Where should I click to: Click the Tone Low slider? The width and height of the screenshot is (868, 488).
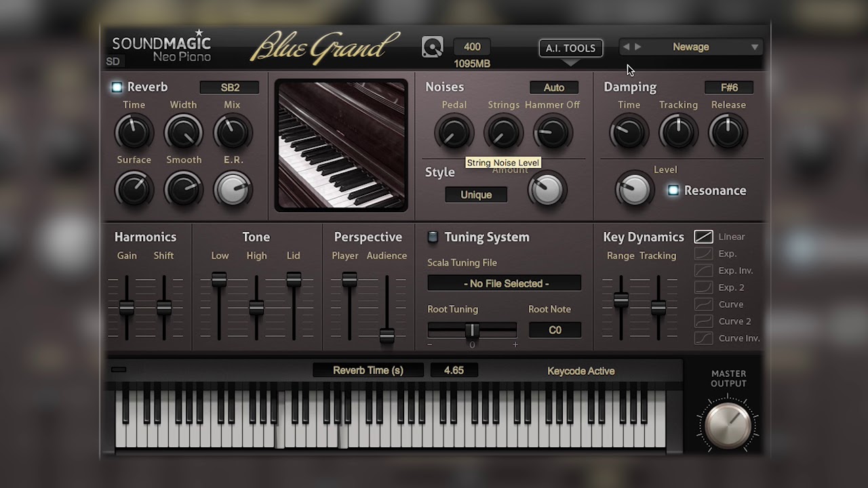(x=219, y=307)
